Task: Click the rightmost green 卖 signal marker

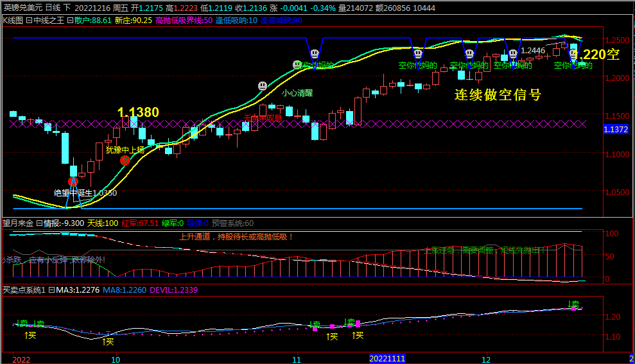Action: click(574, 304)
